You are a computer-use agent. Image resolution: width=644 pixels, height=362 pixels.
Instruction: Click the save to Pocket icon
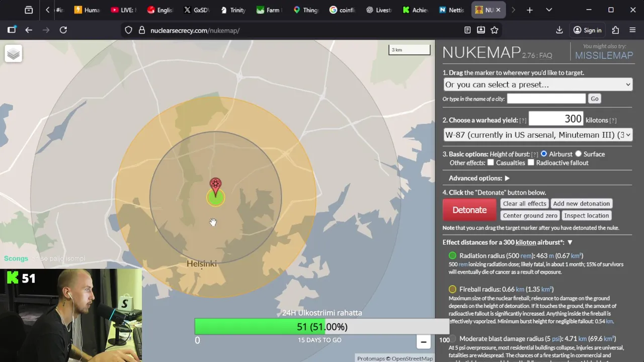point(481,30)
